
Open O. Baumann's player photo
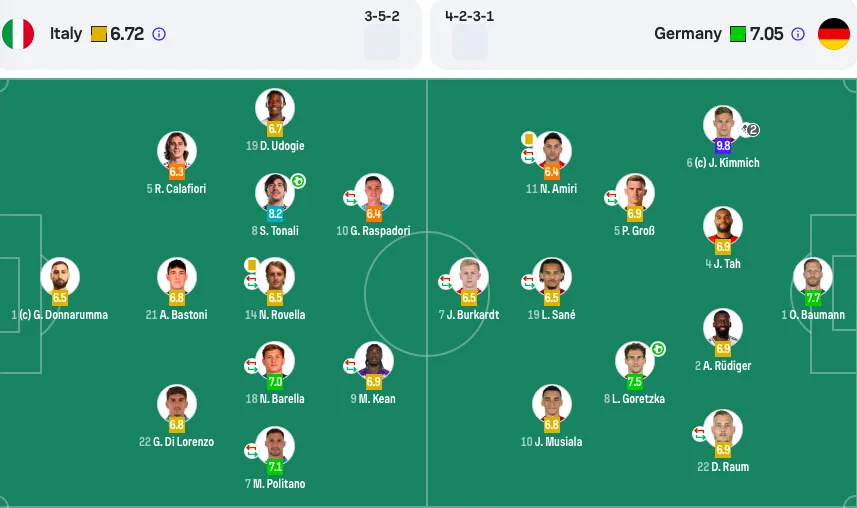click(813, 276)
